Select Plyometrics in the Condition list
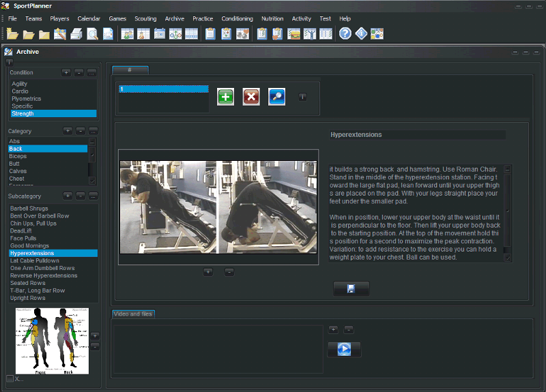Image resolution: width=546 pixels, height=392 pixels. pos(54,99)
